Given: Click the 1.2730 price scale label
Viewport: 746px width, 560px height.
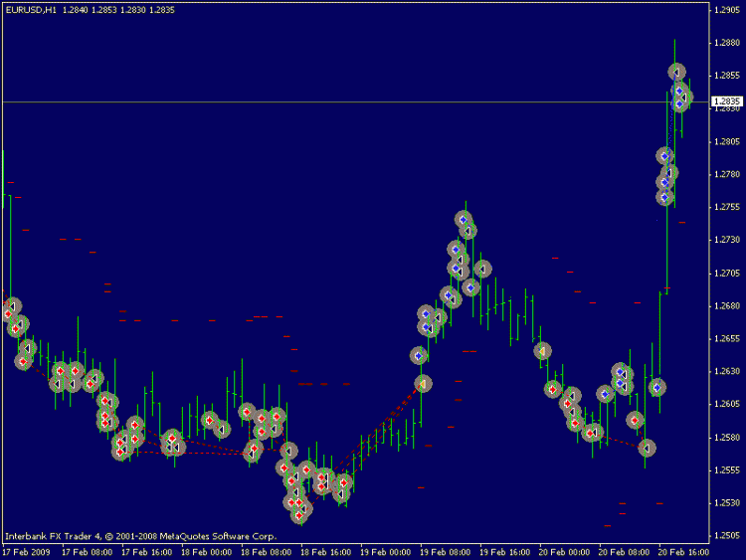Looking at the screenshot, I should point(727,241).
